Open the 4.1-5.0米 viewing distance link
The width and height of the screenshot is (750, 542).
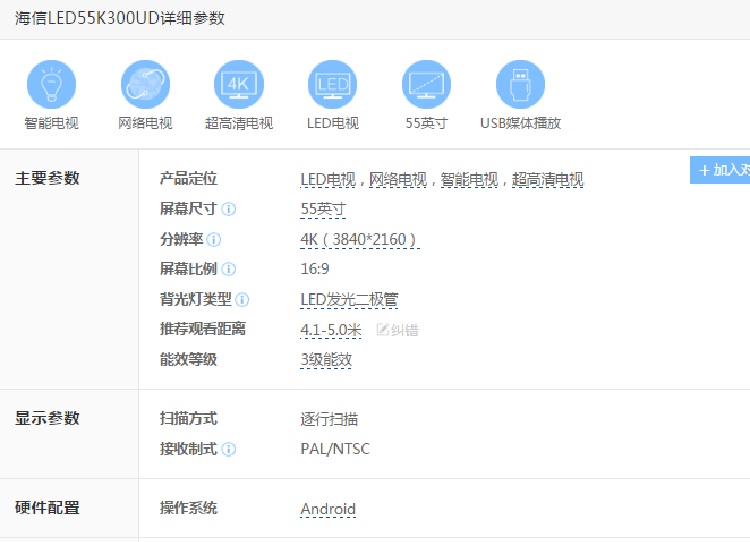point(331,329)
